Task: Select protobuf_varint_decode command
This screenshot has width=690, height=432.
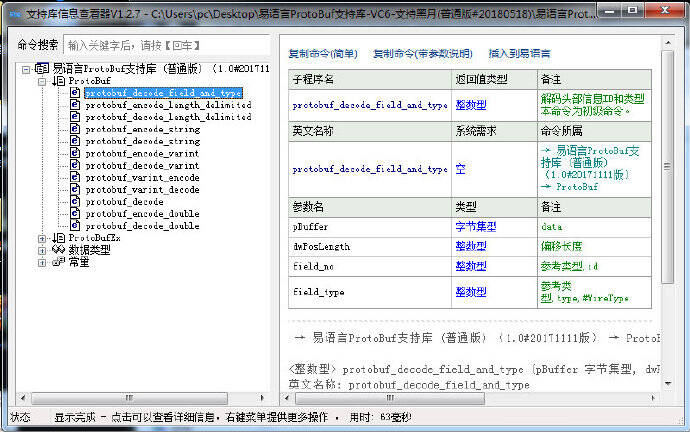Action: tap(142, 190)
